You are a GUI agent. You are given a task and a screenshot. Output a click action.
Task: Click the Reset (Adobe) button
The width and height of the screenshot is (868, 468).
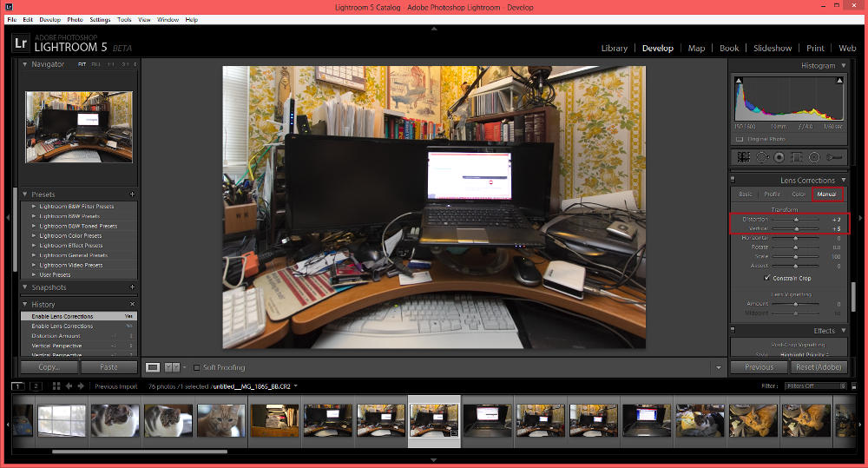(x=819, y=366)
